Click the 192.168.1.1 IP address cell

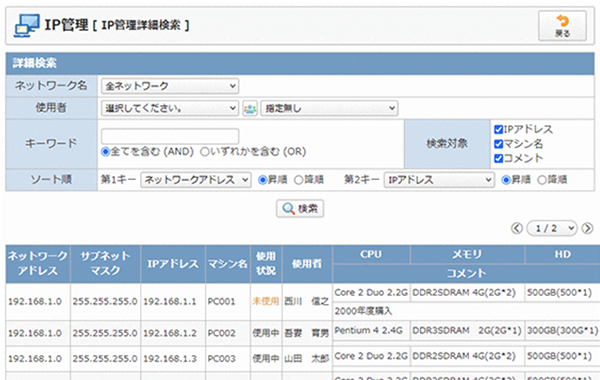click(x=173, y=302)
